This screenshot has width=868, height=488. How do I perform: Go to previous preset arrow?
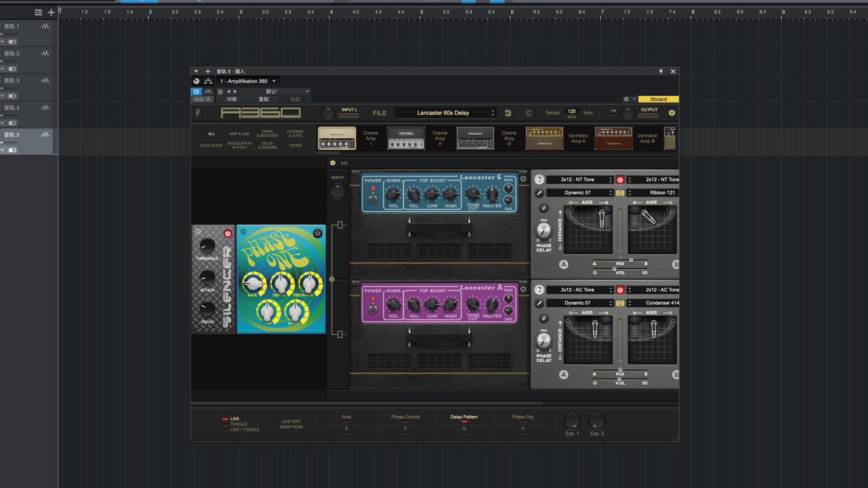228,92
